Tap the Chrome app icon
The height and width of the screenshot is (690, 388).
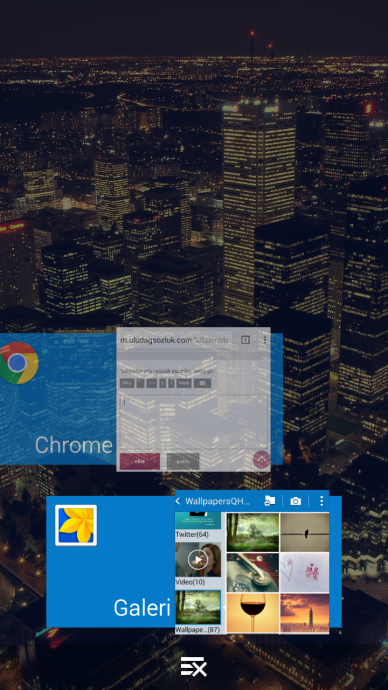point(18,363)
